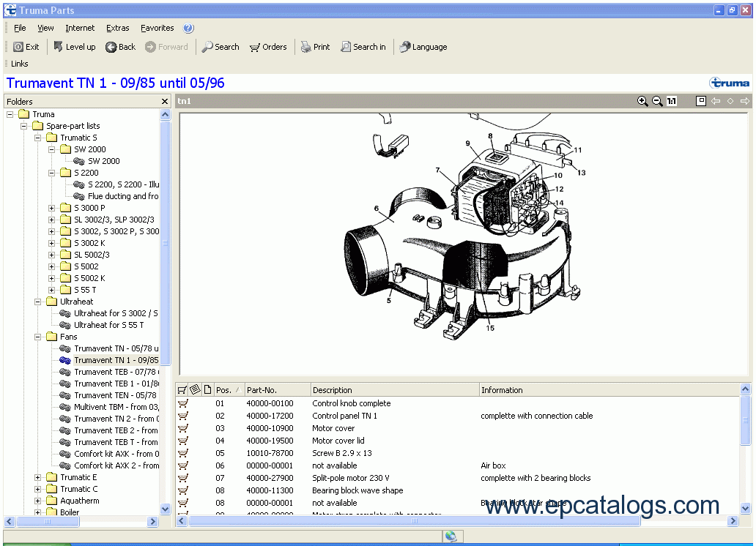Screen dimensions: 756x546
Task: Select Ultraheat for S 55 T item
Action: tap(108, 325)
